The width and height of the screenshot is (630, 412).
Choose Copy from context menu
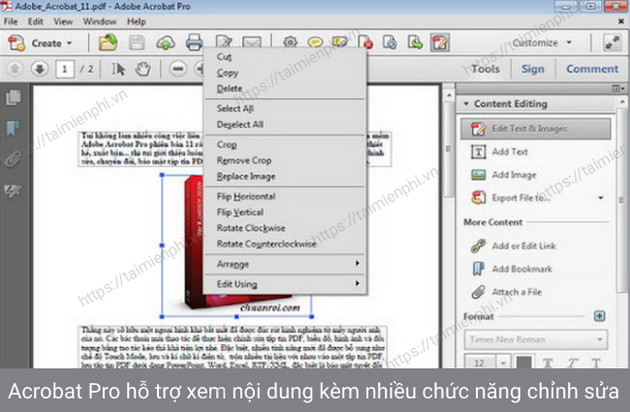tap(285, 73)
